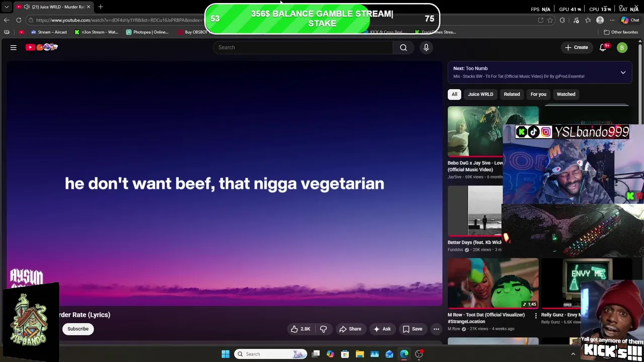644x362 pixels.
Task: Click the Ask button
Action: (x=382, y=329)
